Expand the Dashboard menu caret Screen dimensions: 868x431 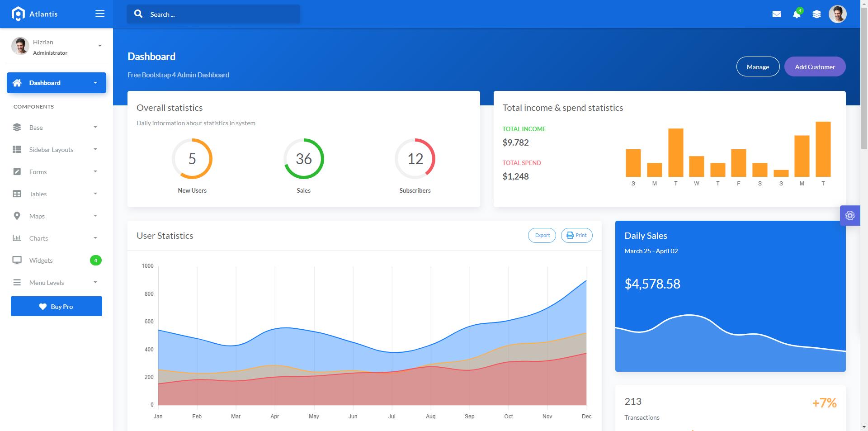95,83
